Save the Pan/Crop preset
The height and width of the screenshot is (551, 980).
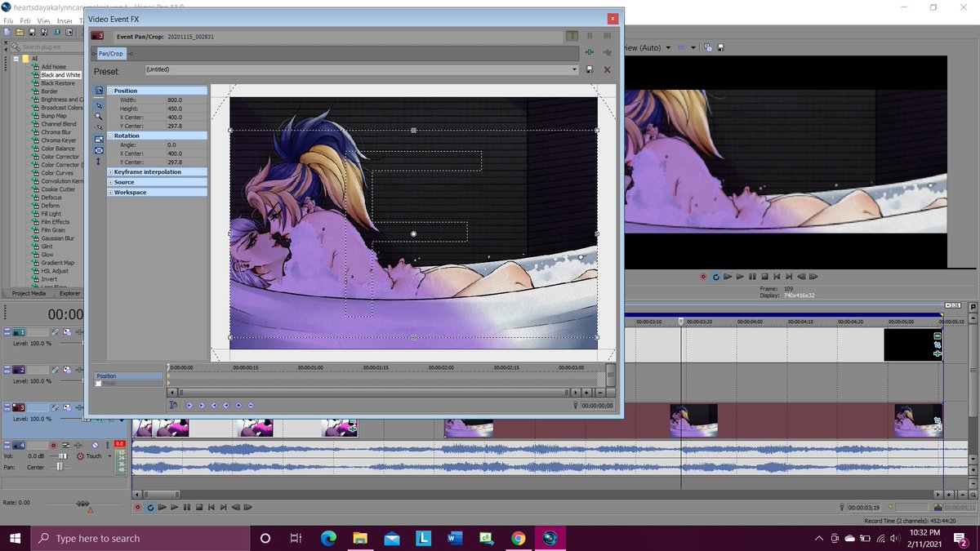point(590,70)
